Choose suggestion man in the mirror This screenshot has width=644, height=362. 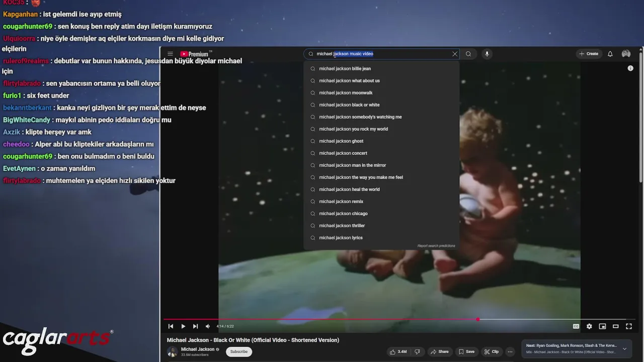pyautogui.click(x=381, y=165)
